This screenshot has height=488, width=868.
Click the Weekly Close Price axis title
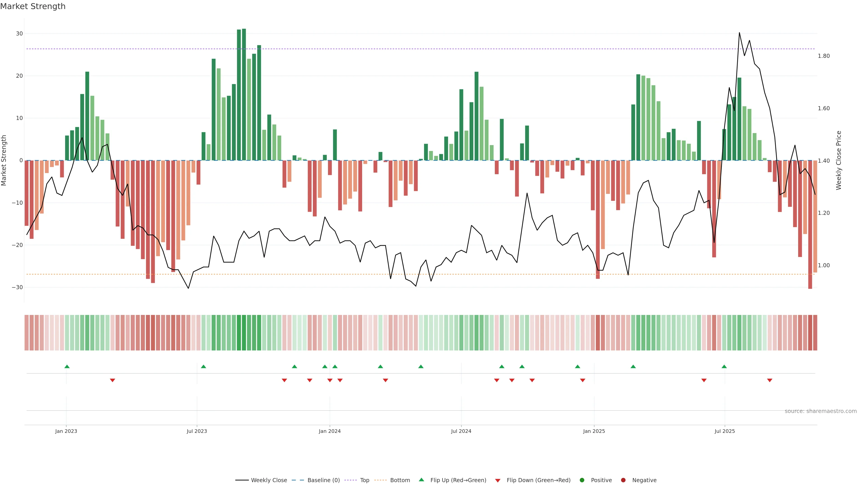tap(839, 160)
